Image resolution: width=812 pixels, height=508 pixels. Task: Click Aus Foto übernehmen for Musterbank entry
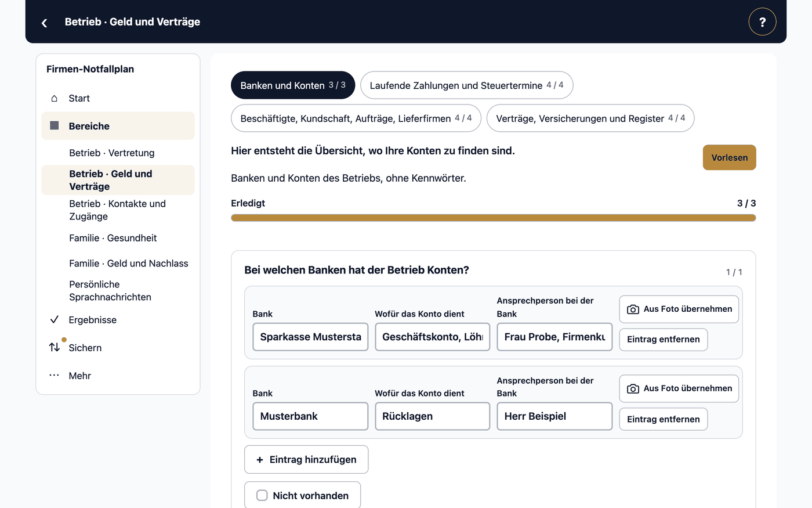tap(679, 388)
